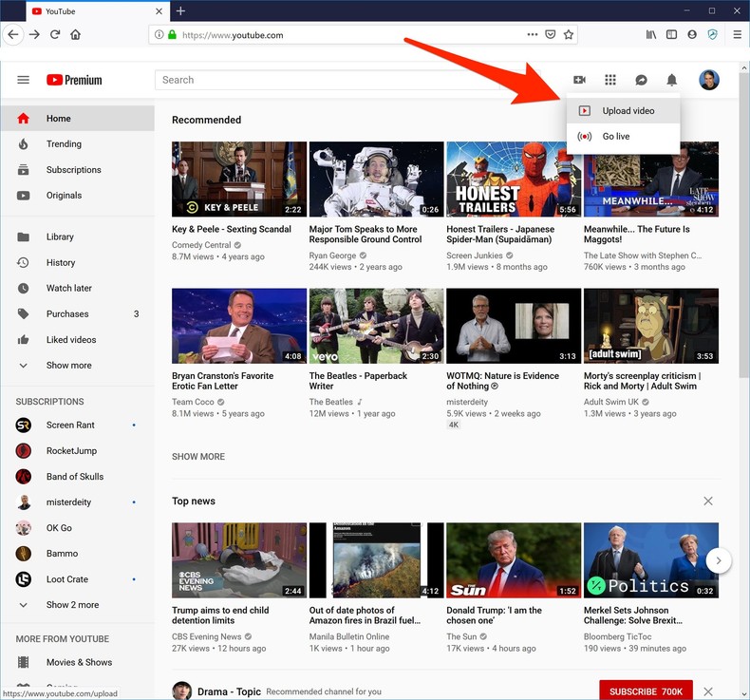The image size is (750, 700).
Task: Click the video camera create icon
Action: 579,81
